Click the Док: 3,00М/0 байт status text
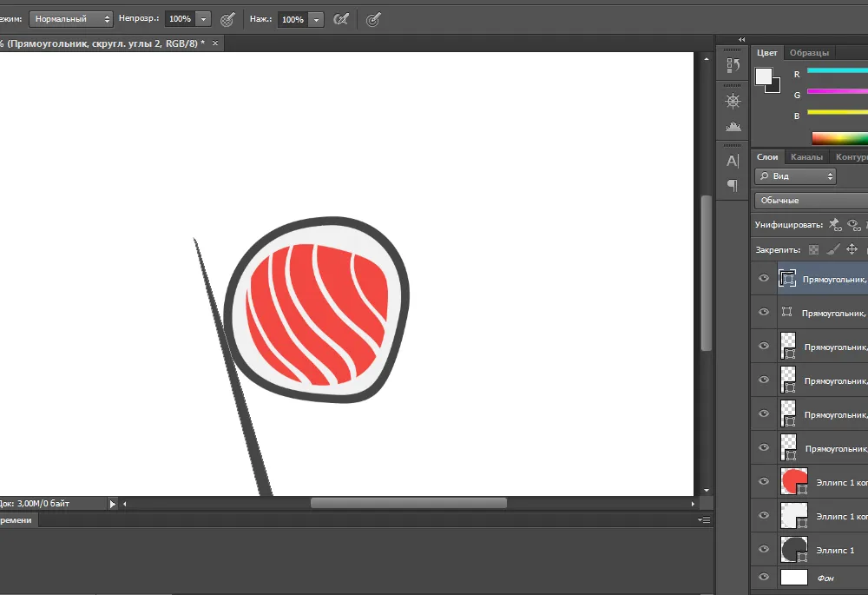 35,504
